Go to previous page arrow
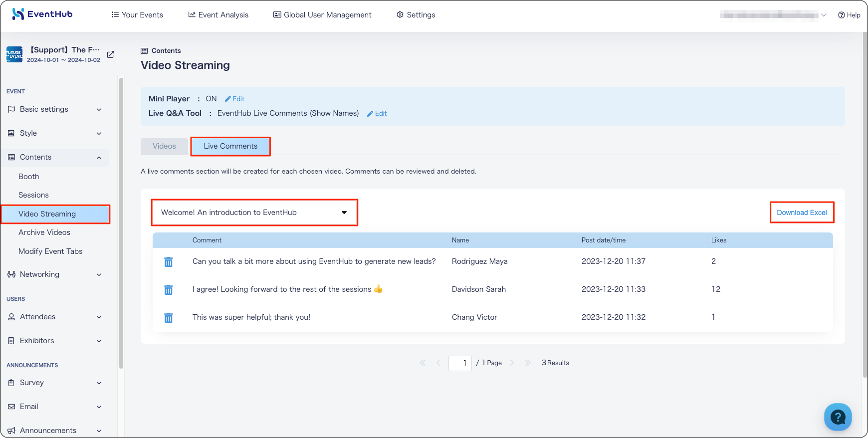868x438 pixels. (438, 363)
